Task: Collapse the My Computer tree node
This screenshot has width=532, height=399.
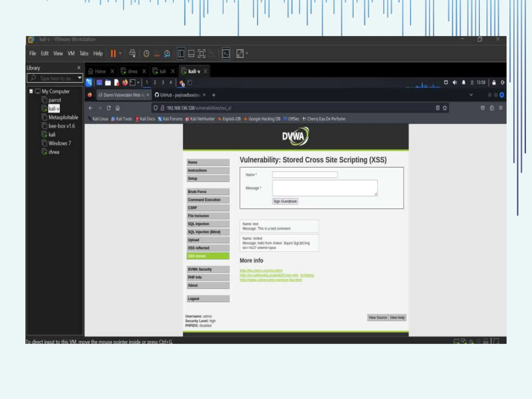Action: click(x=31, y=91)
